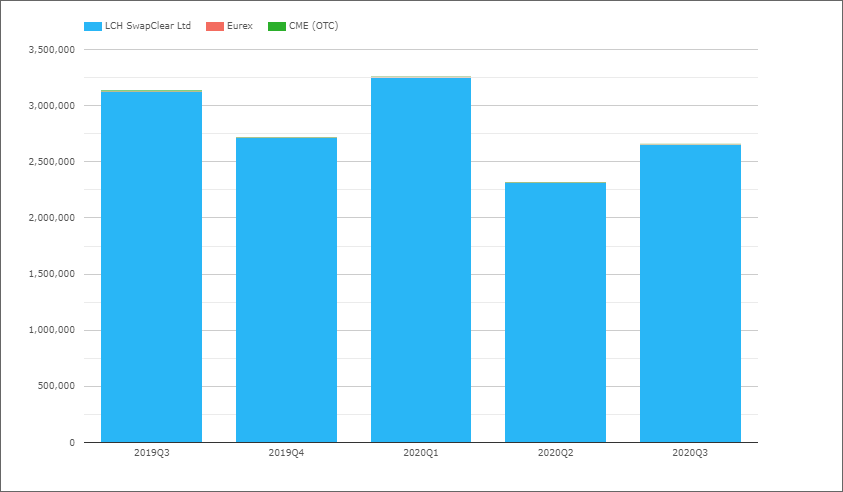
Task: Click the 1,500,000 y-axis value
Action: click(52, 274)
